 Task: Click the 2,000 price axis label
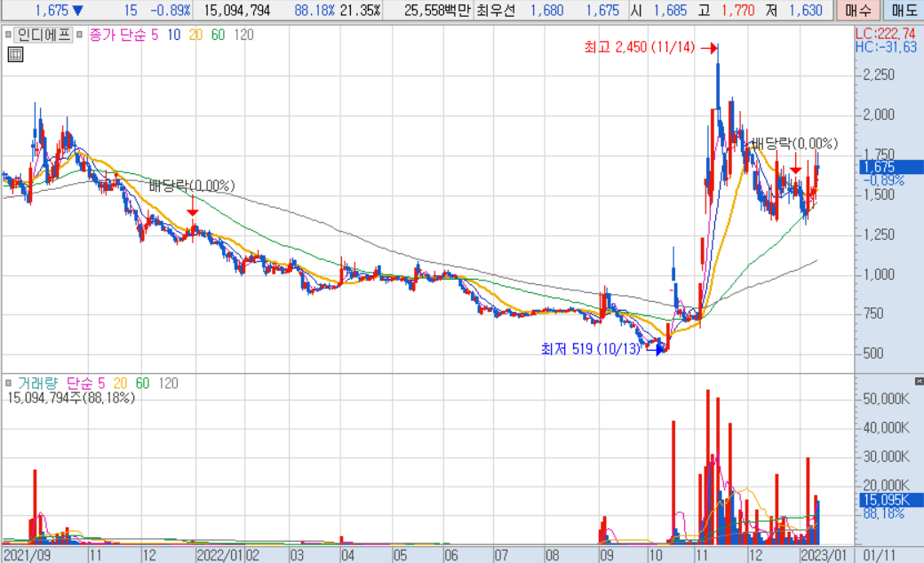click(879, 115)
